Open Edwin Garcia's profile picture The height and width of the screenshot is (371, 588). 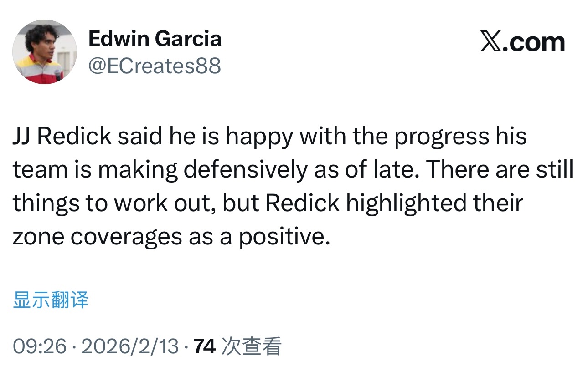click(x=44, y=52)
